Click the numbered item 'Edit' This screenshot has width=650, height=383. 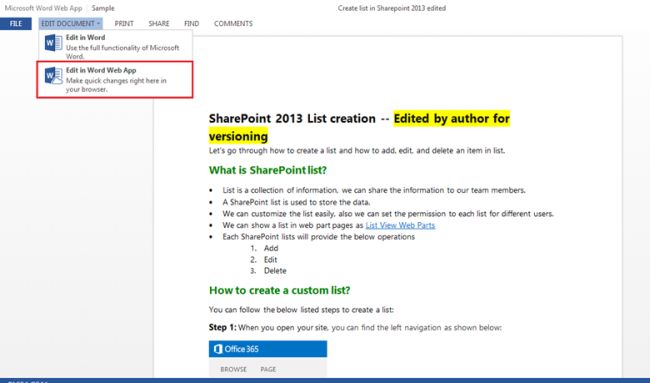tap(270, 260)
